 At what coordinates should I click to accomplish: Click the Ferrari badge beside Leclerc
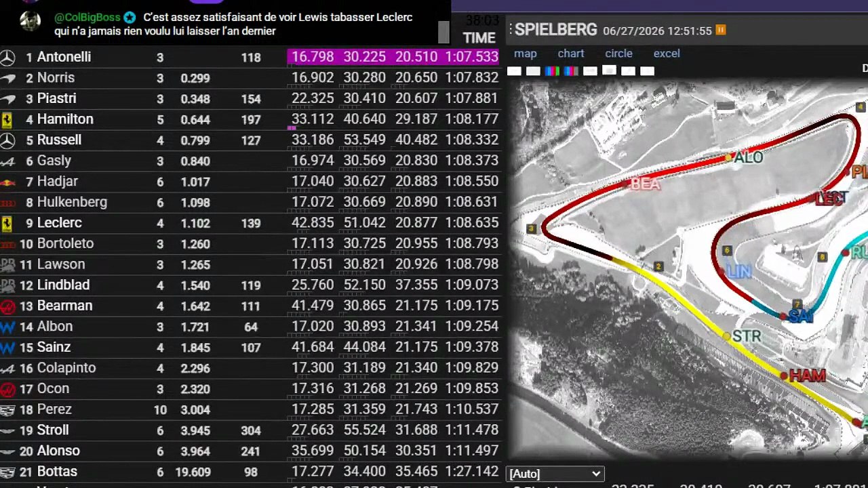click(x=7, y=224)
